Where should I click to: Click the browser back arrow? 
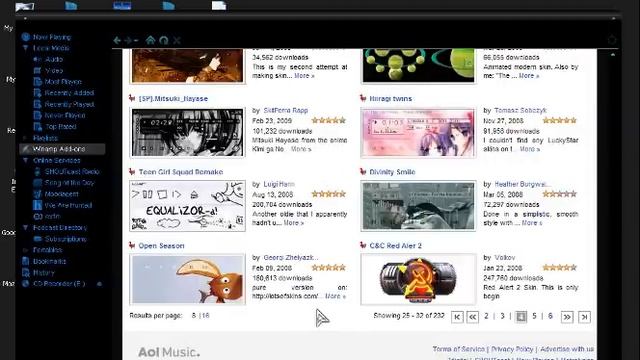pos(117,40)
